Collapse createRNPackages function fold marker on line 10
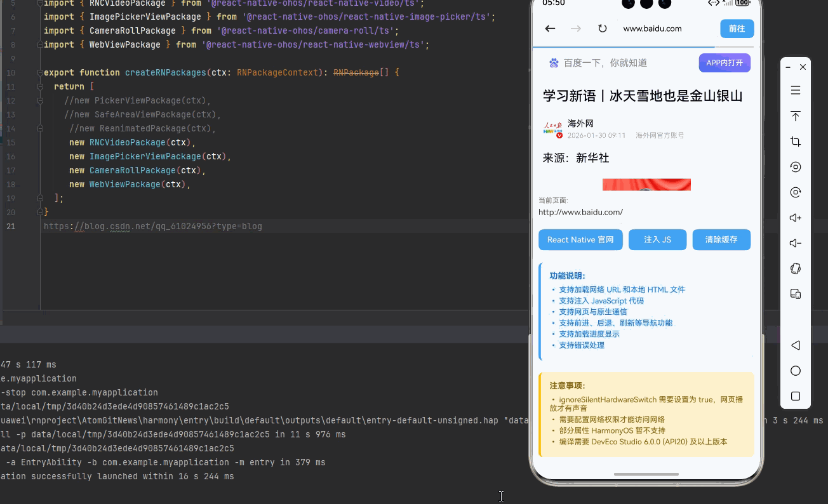This screenshot has height=504, width=828. (x=40, y=72)
